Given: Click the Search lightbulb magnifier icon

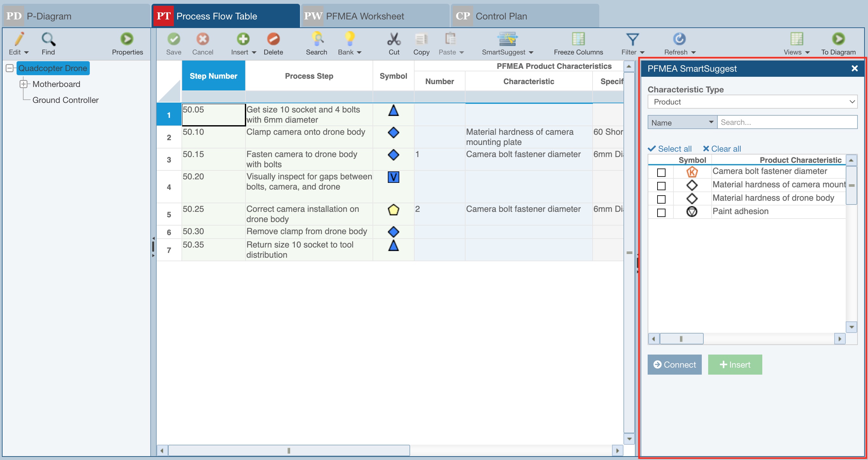Looking at the screenshot, I should (317, 40).
